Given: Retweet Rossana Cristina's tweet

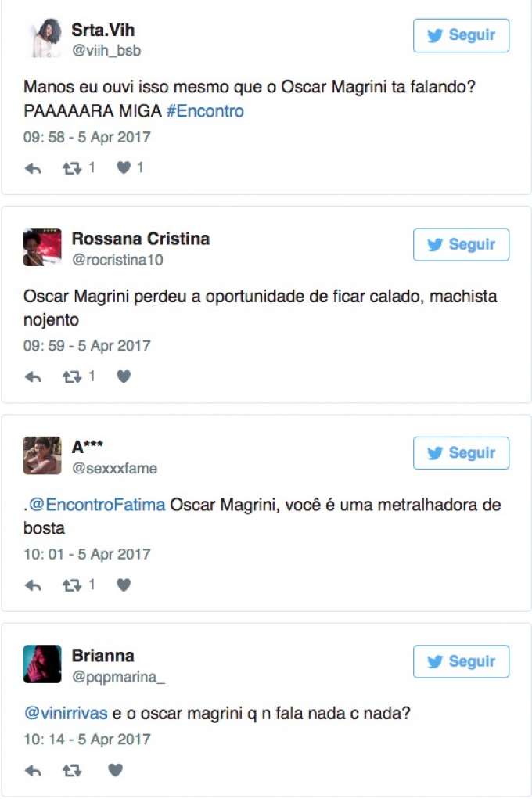Looking at the screenshot, I should tap(72, 377).
